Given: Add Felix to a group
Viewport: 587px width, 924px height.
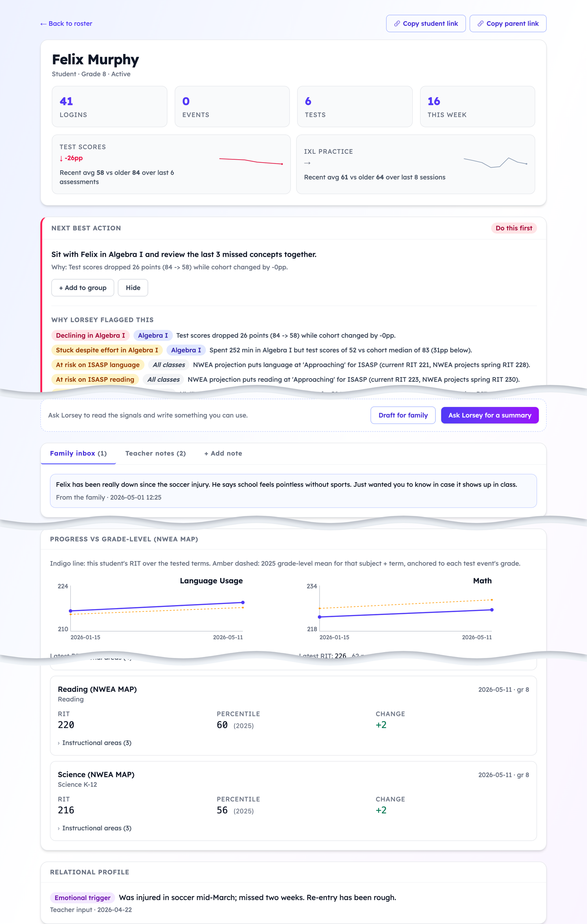Looking at the screenshot, I should (83, 287).
